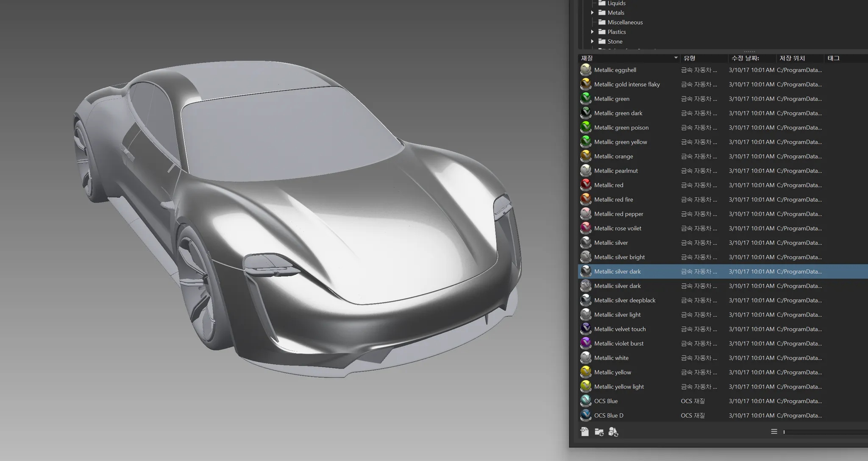The image size is (868, 461).
Task: Expand the Stone folder arrow
Action: click(592, 42)
